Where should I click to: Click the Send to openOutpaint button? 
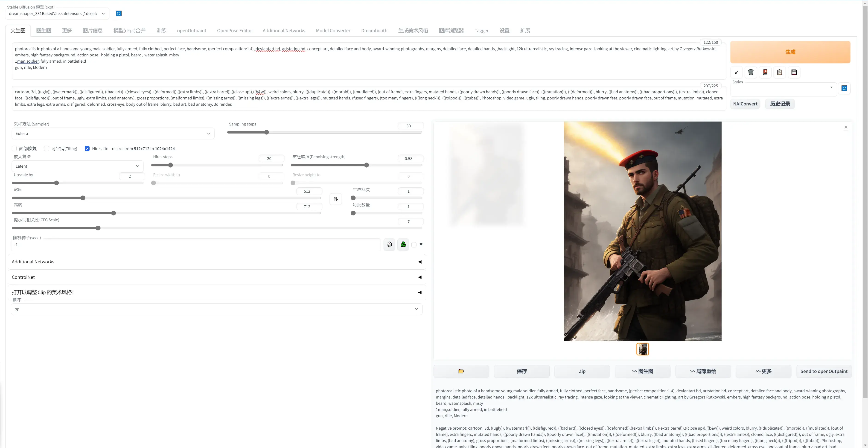[824, 371]
